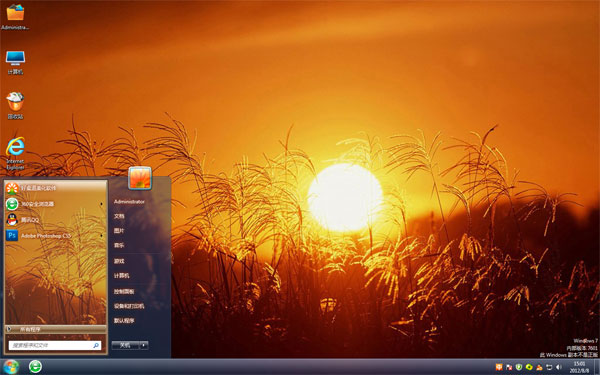Image resolution: width=600 pixels, height=375 pixels.
Task: Click the volume speaker tray icon
Action: pyautogui.click(x=559, y=367)
